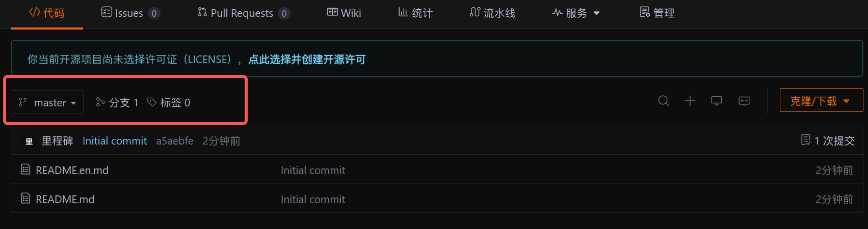Click the 点此选择并创建开源许可 link
The image size is (868, 229).
[307, 60]
